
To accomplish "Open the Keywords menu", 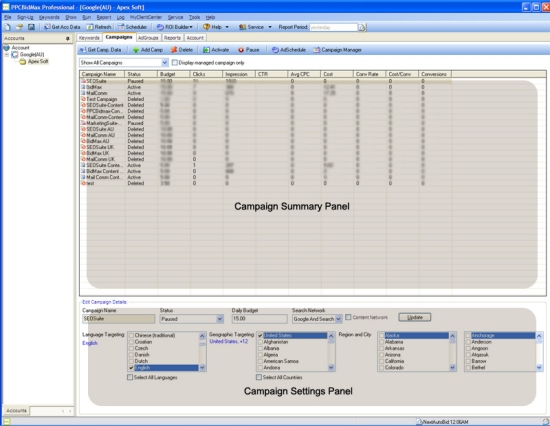I will pyautogui.click(x=49, y=17).
